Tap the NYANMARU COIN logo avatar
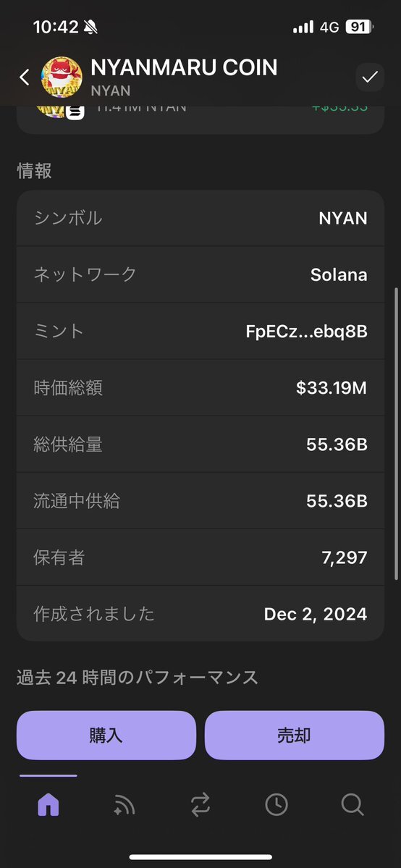 [62, 77]
